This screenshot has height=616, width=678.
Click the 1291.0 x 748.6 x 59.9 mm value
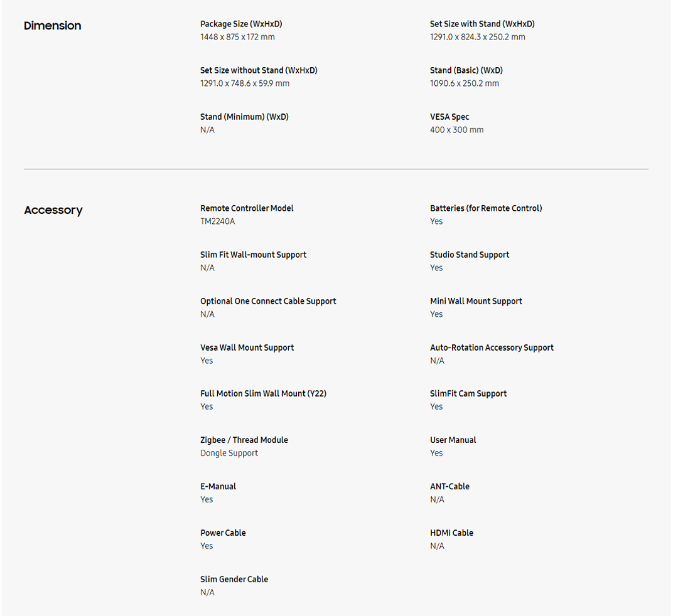(245, 83)
